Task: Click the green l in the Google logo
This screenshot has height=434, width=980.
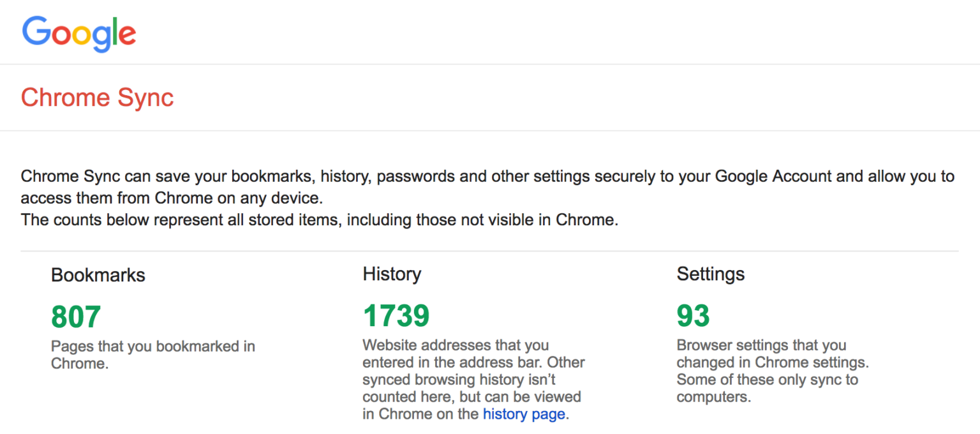Action: tap(115, 31)
